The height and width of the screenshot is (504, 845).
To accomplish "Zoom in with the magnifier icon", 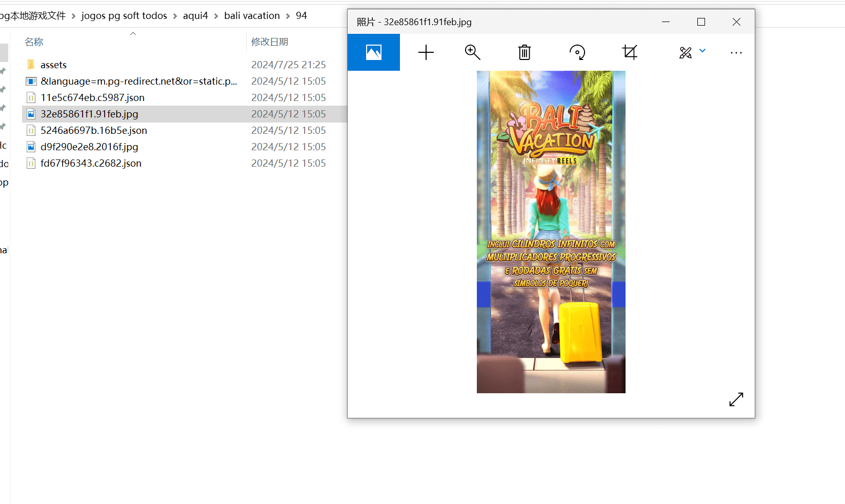I will pyautogui.click(x=472, y=52).
